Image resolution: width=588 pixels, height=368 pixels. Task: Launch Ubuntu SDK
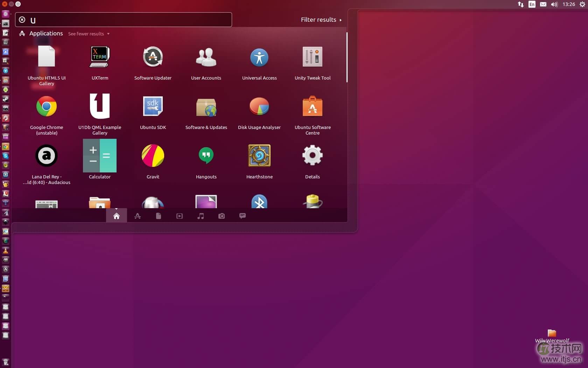pyautogui.click(x=153, y=113)
